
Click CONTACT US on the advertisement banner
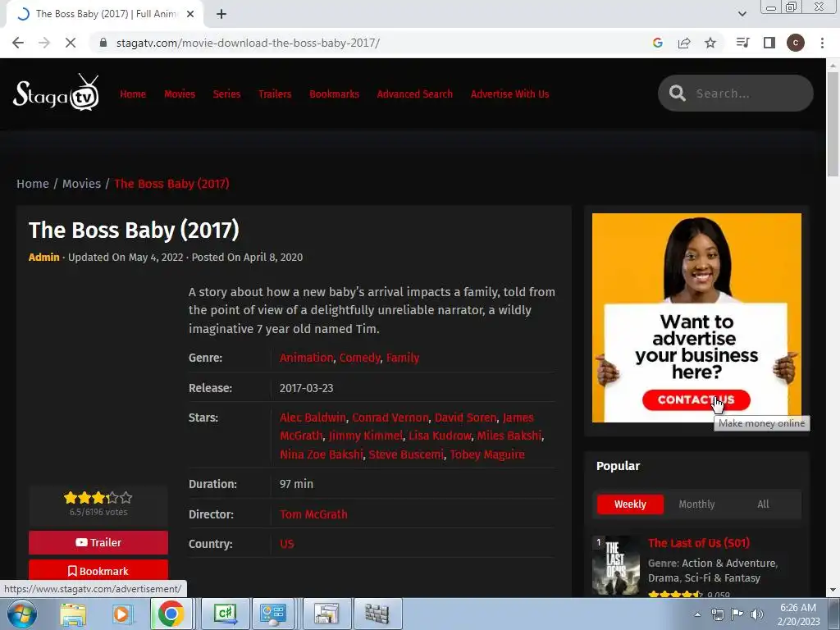[696, 400]
